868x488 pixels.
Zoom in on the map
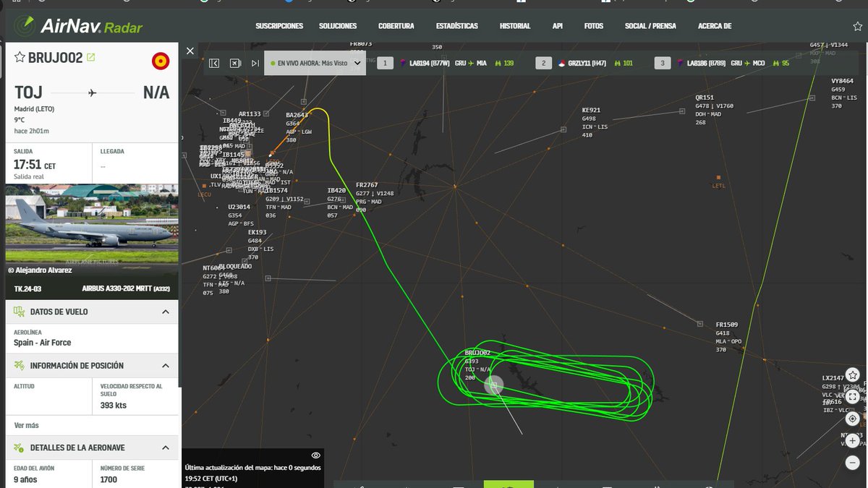(x=853, y=440)
